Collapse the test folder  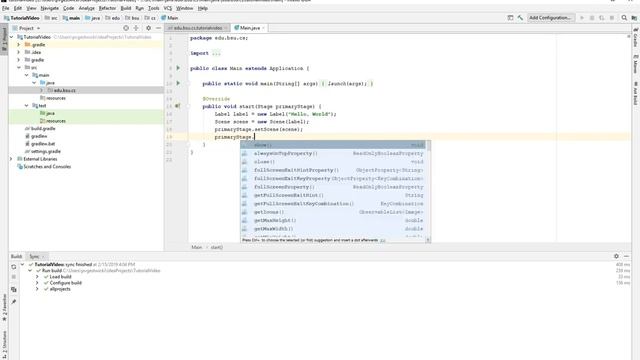pos(27,106)
